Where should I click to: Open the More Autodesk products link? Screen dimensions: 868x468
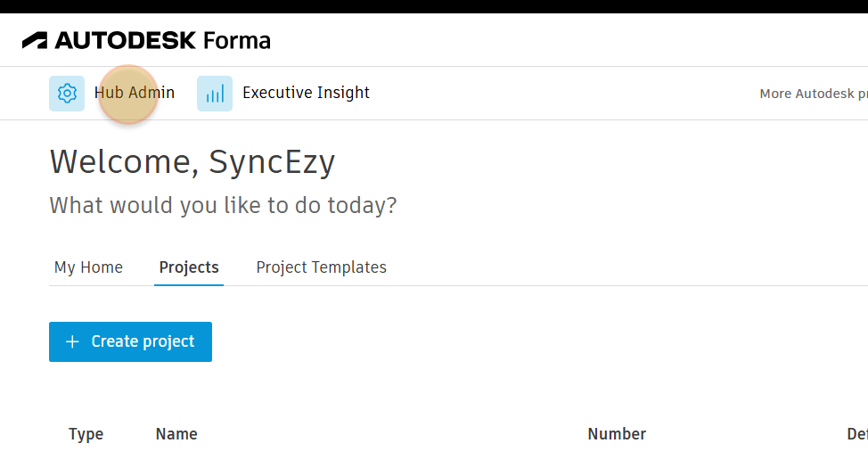coord(813,94)
